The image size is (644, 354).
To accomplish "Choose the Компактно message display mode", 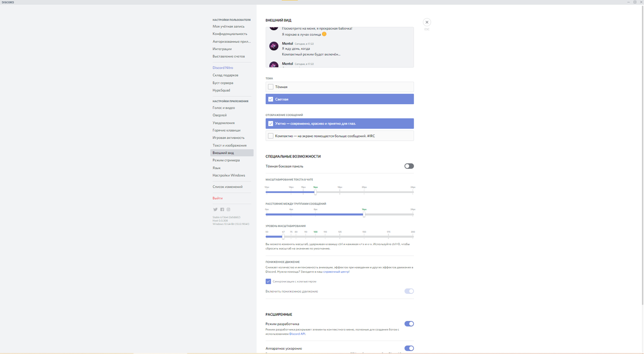I will coord(340,136).
